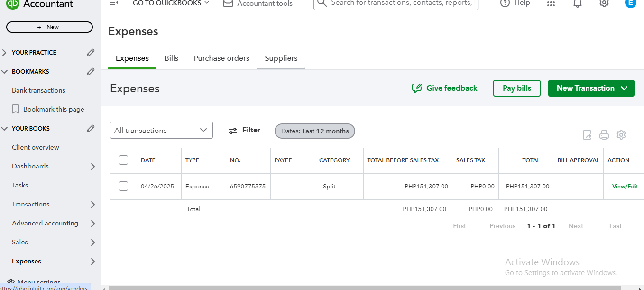Click the export icon above the table
This screenshot has height=290, width=644.
tap(587, 135)
